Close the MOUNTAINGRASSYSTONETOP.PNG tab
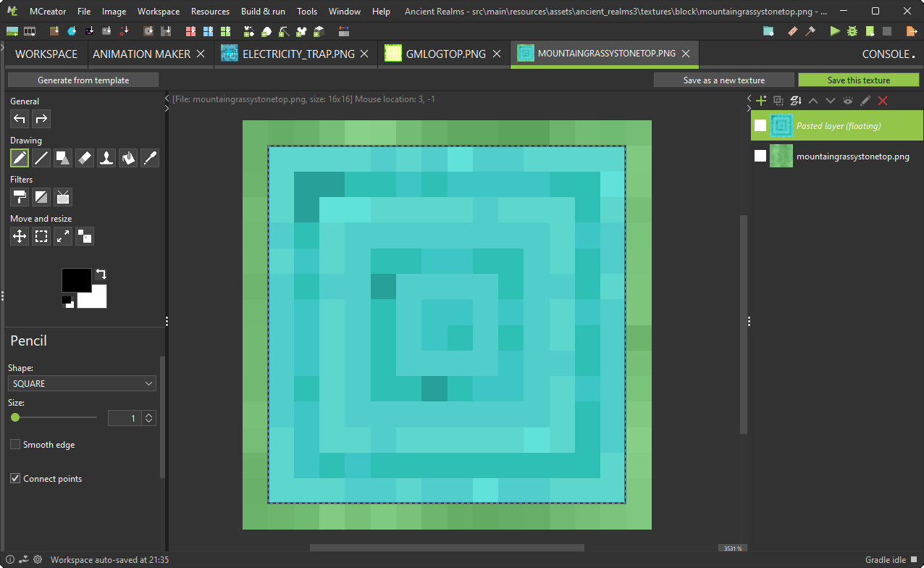The image size is (924, 568). [x=686, y=54]
